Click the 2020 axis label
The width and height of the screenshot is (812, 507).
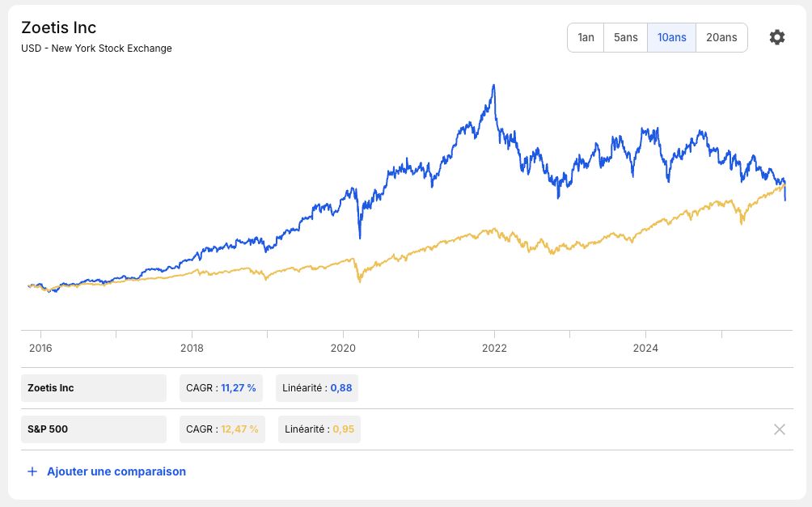343,348
